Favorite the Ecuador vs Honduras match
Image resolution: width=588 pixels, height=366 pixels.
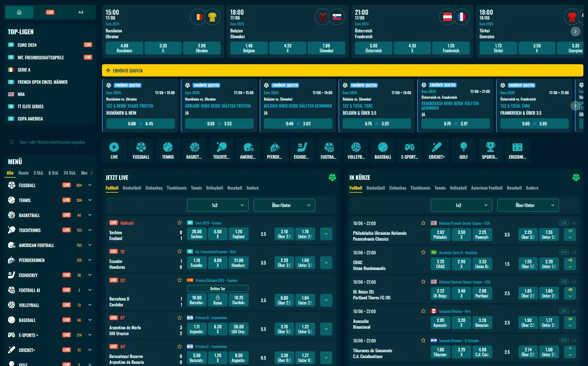[180, 251]
